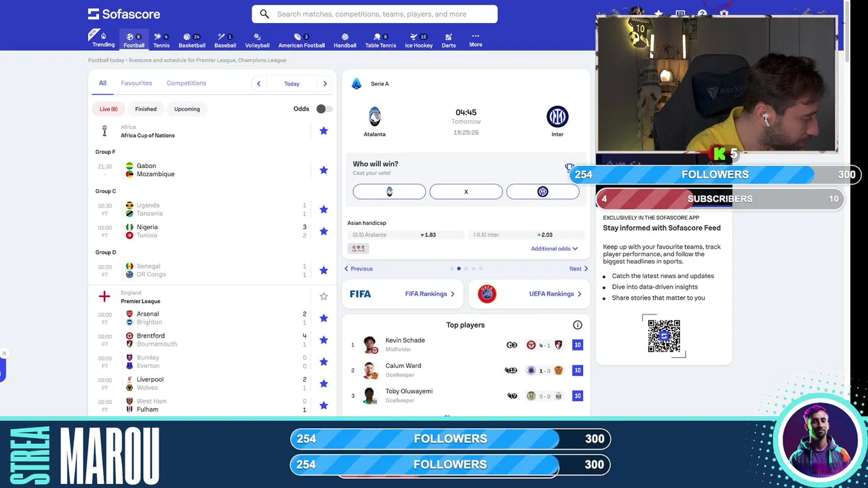Viewport: 868px width, 488px height.
Task: Click the Sofascore logo
Action: click(124, 14)
